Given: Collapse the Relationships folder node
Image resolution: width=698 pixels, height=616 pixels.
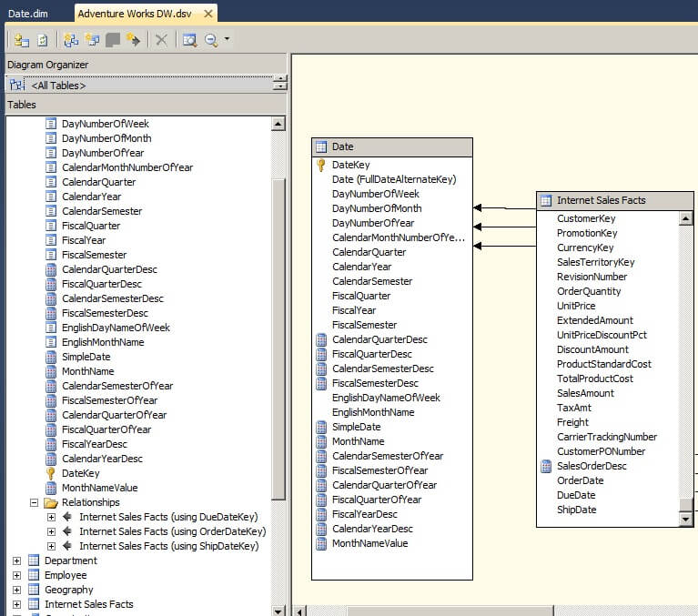Looking at the screenshot, I should pos(34,502).
